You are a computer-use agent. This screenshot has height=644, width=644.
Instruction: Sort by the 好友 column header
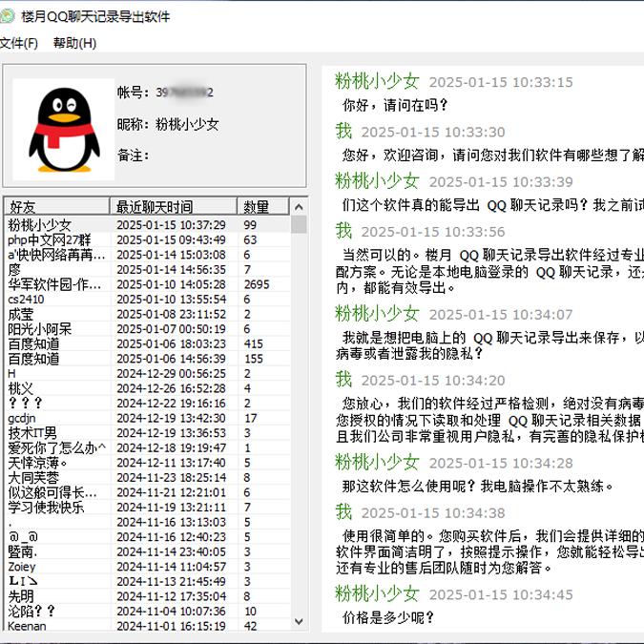[x=56, y=207]
